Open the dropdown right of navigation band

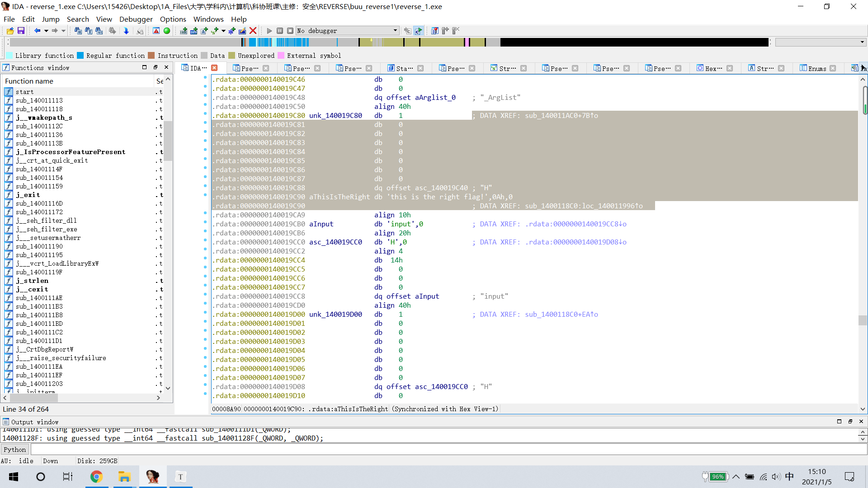(862, 42)
